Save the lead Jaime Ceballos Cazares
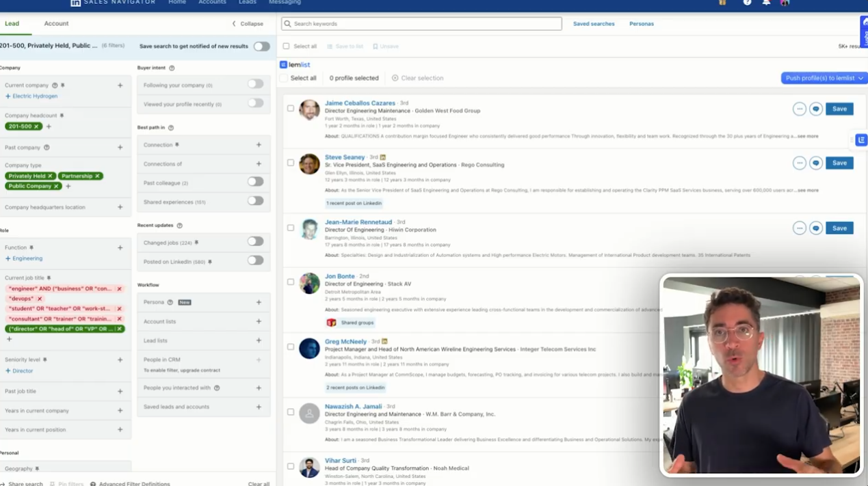This screenshot has height=486, width=868. click(839, 109)
